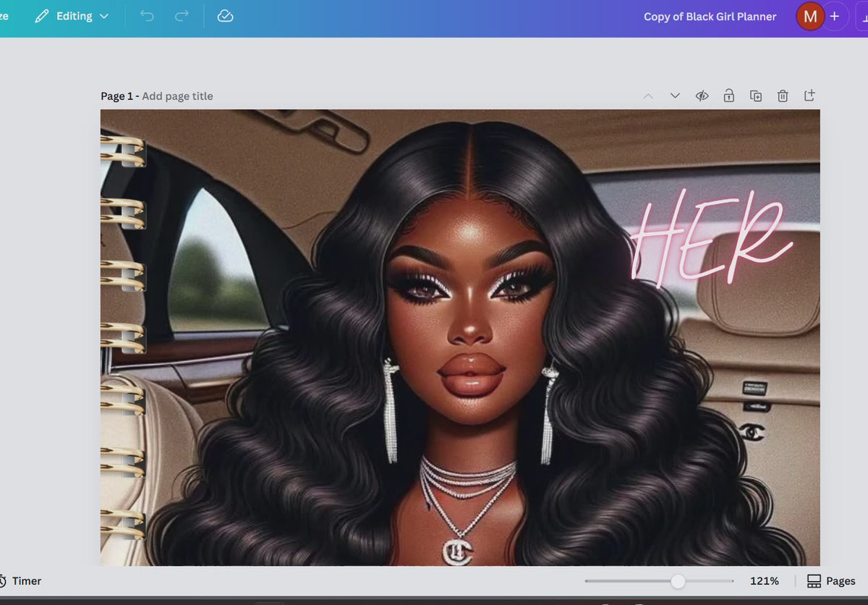Open the Timer tool
Viewport: 868px width, 605px height.
(x=20, y=581)
